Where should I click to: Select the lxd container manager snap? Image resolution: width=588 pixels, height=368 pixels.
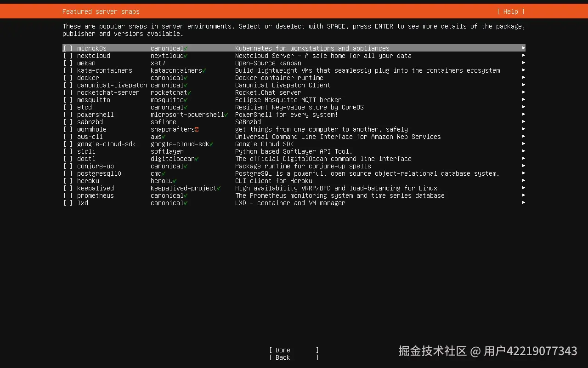pos(67,203)
